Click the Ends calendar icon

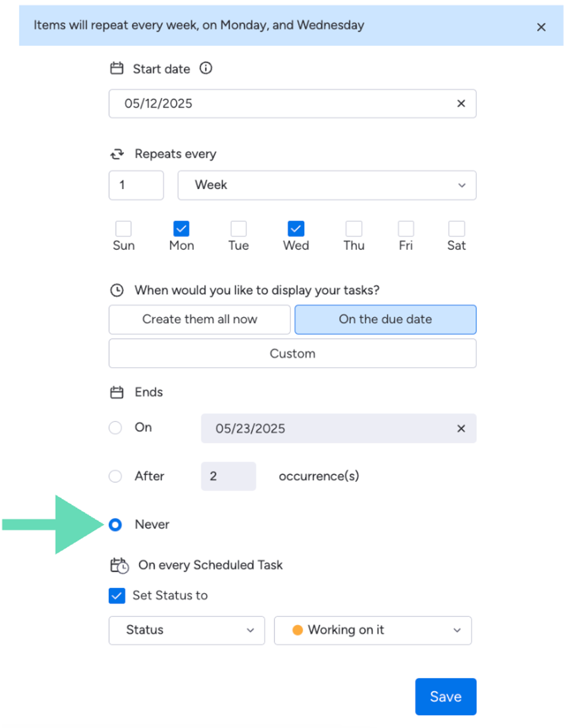click(x=117, y=392)
